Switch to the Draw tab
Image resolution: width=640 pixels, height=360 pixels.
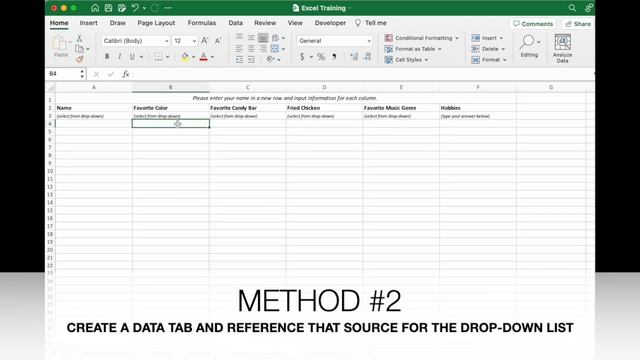[118, 23]
